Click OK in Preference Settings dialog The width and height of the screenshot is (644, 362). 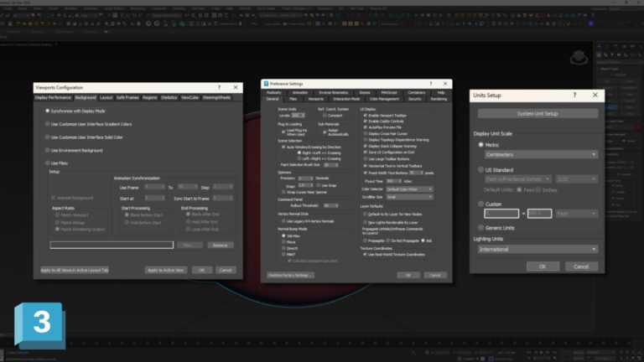point(408,275)
